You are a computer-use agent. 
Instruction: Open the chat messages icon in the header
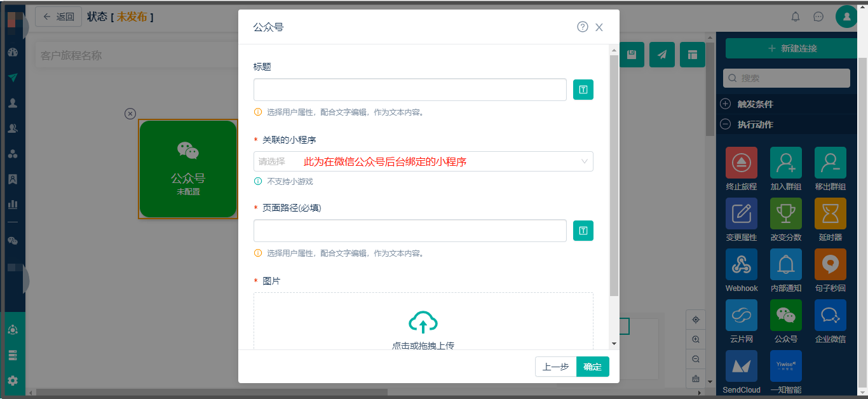(818, 17)
